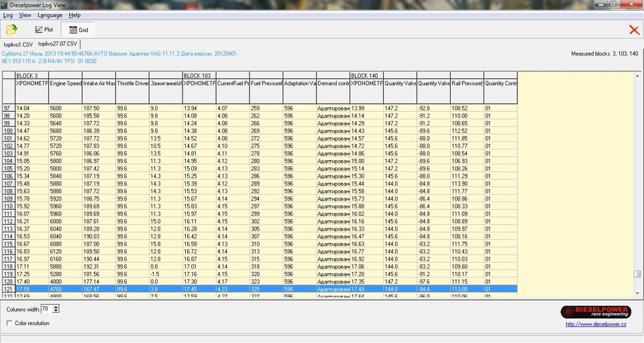Open the Log menu
Viewport: 644px width, 343px height.
point(8,15)
